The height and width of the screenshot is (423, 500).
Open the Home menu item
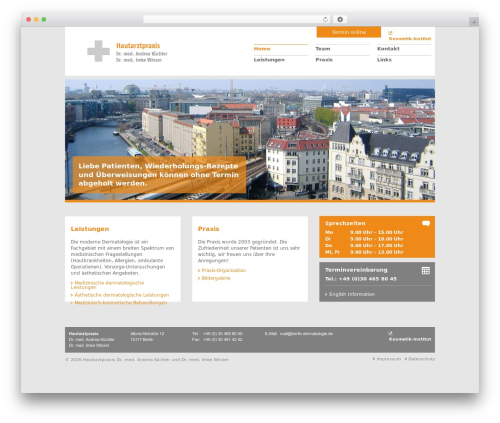[x=262, y=49]
